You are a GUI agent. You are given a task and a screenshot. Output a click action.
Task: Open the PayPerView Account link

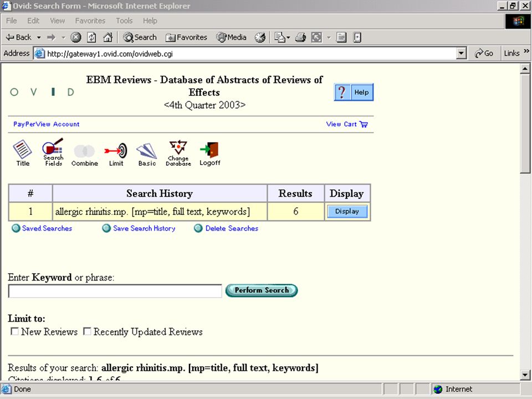(46, 124)
